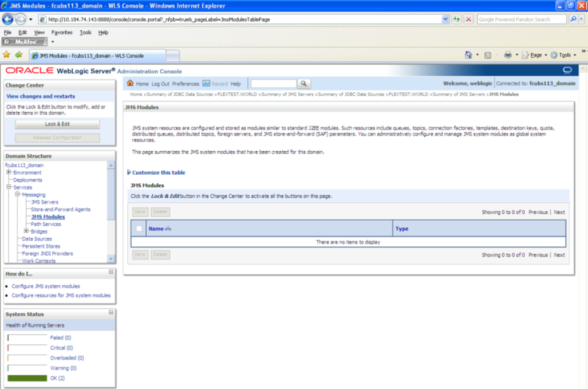The width and height of the screenshot is (588, 389).
Task: Click the McAfee toolbar button
Action: click(x=25, y=42)
